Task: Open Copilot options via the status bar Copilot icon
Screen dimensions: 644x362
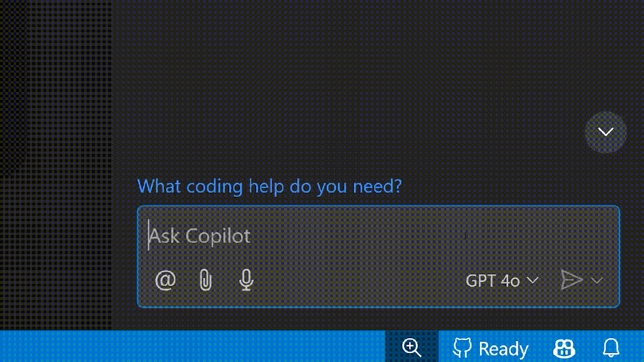Action: (563, 348)
